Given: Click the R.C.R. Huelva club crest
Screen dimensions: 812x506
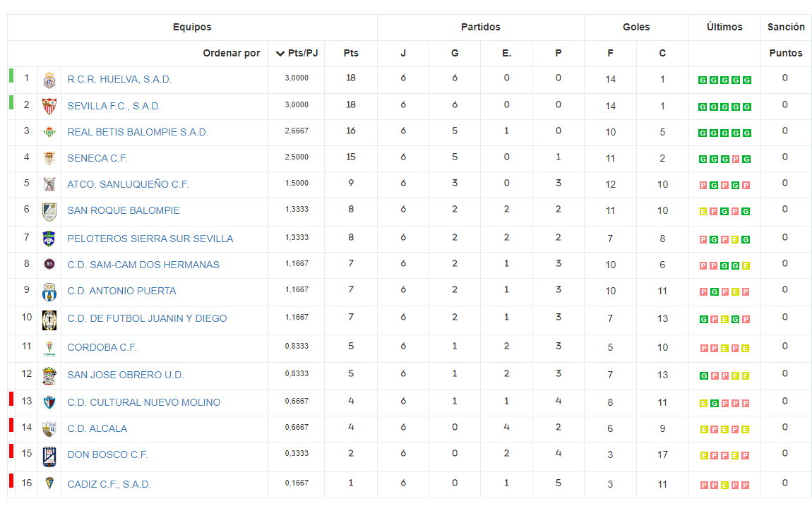Looking at the screenshot, I should pos(49,80).
